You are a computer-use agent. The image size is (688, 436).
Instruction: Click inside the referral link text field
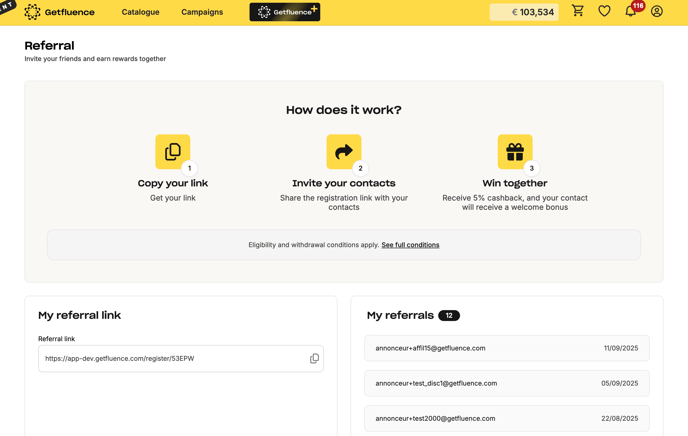(x=170, y=358)
